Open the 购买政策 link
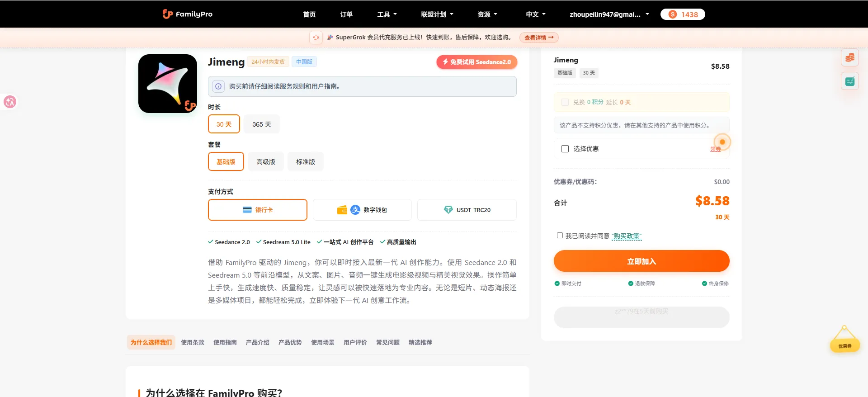Viewport: 868px width, 397px height. 627,236
